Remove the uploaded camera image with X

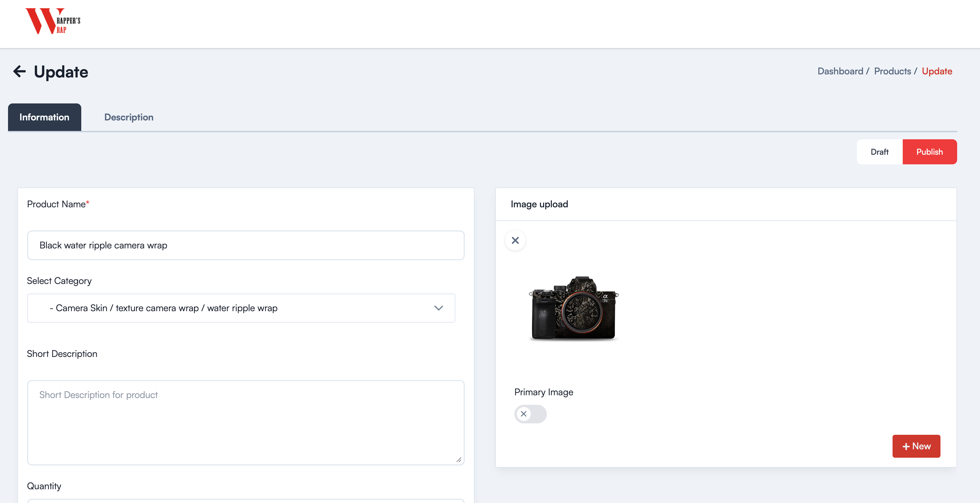point(515,240)
